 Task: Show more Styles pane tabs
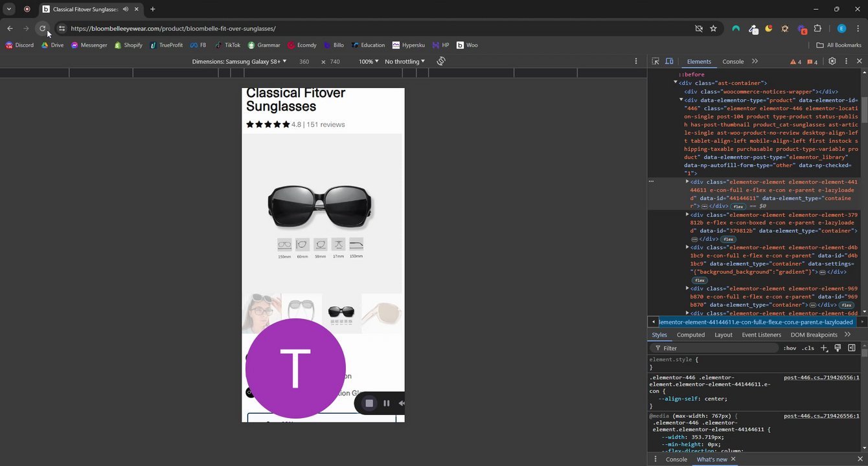click(847, 335)
